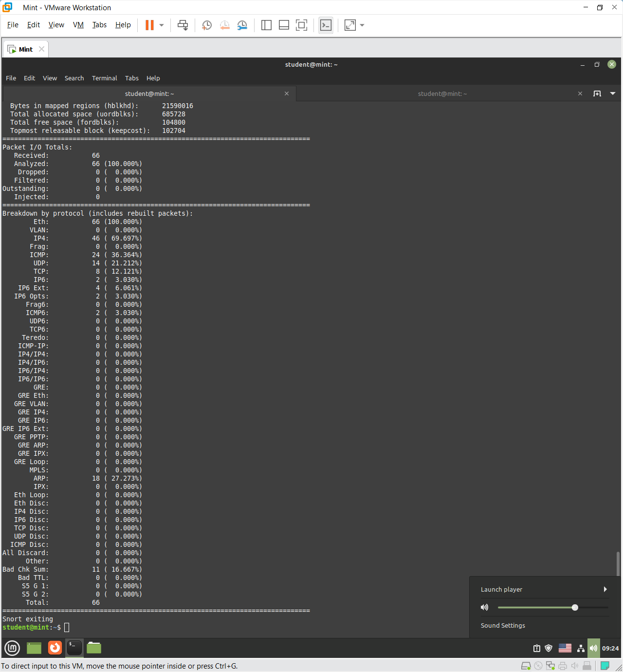Screen dimensions: 623x672
Task: Switch to the second student@mint terminal tab
Action: [x=442, y=93]
